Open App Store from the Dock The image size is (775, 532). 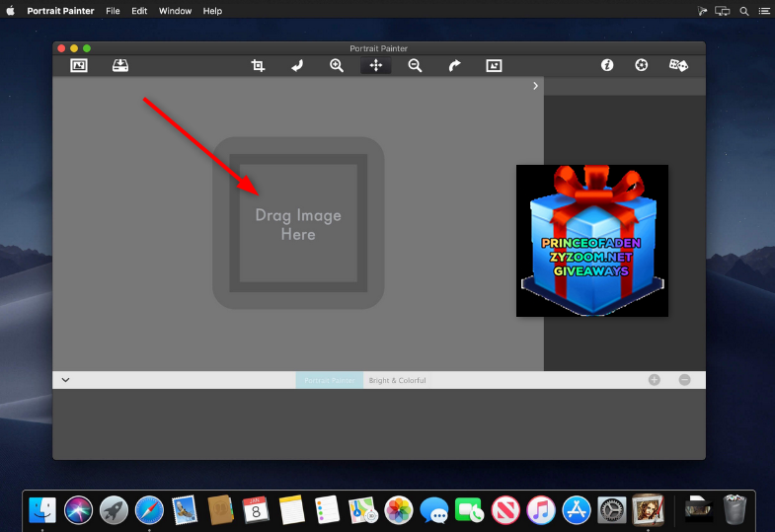tap(577, 509)
